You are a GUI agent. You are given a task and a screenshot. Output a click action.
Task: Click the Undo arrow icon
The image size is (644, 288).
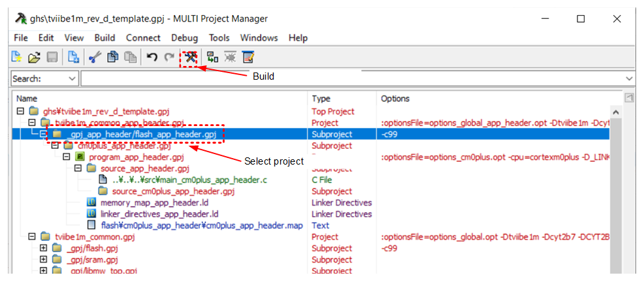[152, 57]
